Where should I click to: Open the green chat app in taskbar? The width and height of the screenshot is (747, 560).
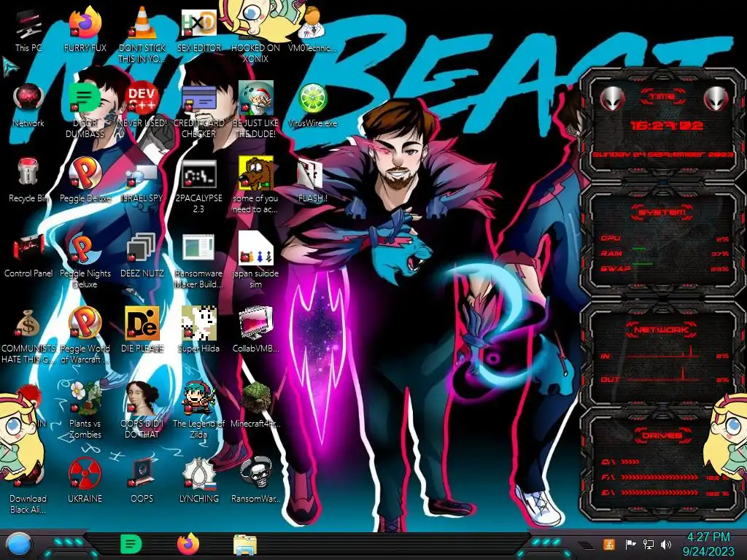(131, 544)
